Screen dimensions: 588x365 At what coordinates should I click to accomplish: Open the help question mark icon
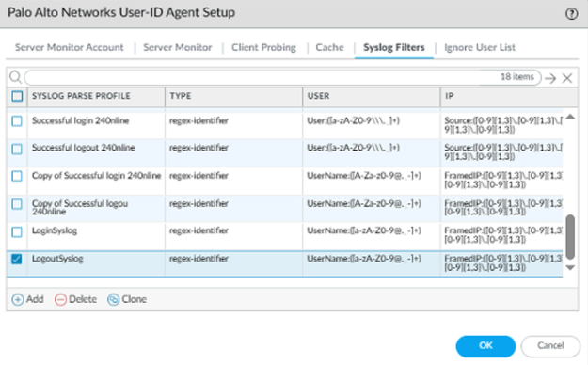pos(571,14)
